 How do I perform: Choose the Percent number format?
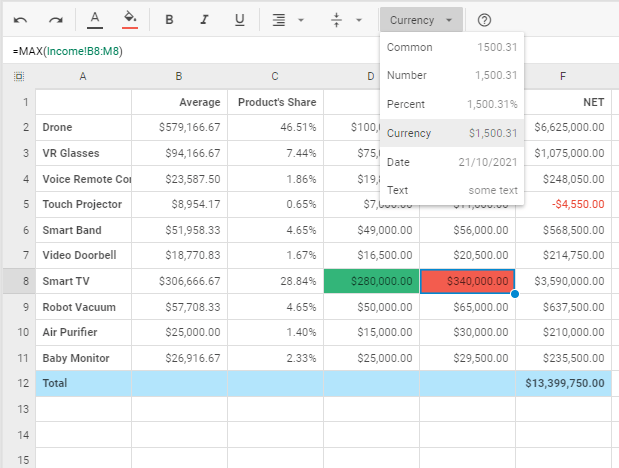[452, 104]
